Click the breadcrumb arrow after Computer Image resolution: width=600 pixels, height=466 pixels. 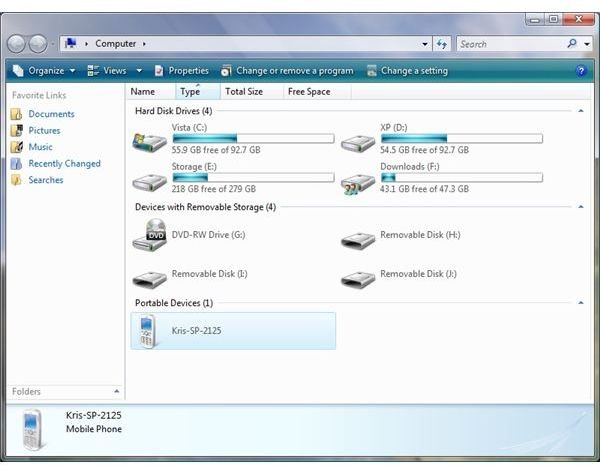click(x=144, y=44)
